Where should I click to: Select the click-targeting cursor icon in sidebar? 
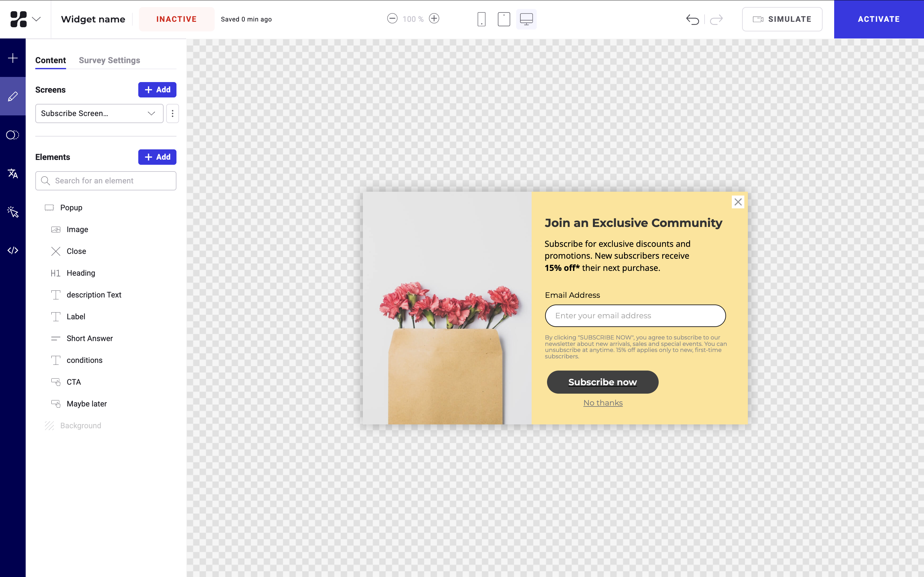(13, 212)
